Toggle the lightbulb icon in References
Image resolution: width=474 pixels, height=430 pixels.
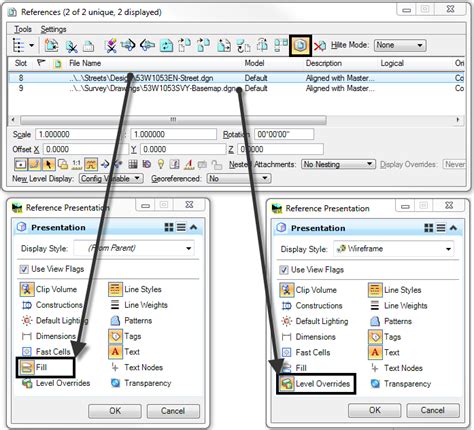point(161,164)
